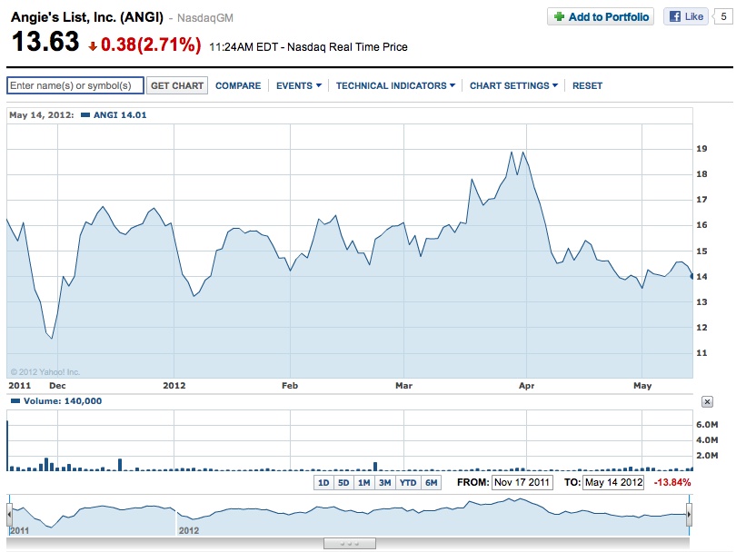Close the Volume panel with X
Image resolution: width=756 pixels, height=552 pixels.
coord(707,401)
